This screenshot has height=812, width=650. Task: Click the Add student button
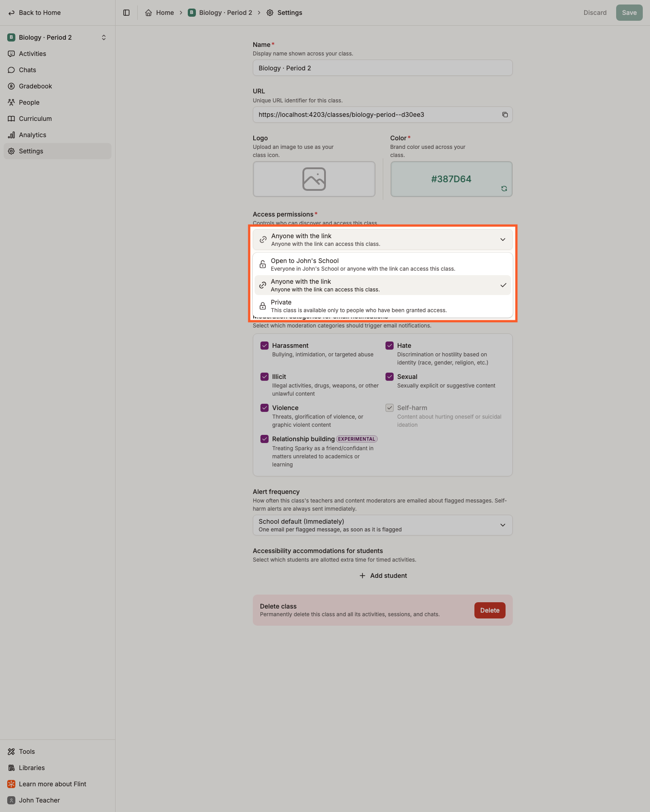coord(383,576)
